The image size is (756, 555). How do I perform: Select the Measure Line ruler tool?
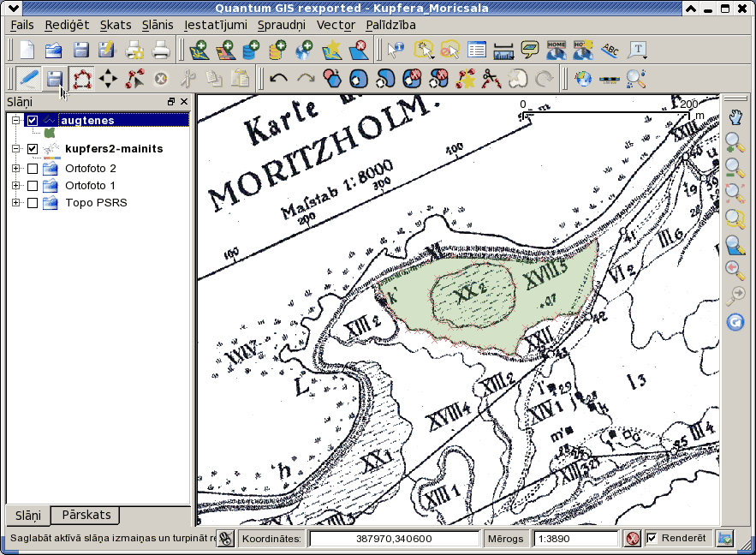click(503, 51)
